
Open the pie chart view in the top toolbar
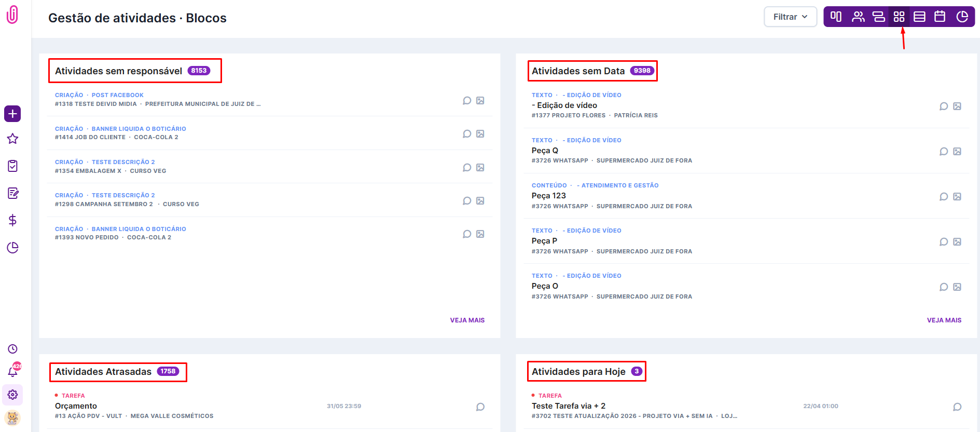pos(962,17)
